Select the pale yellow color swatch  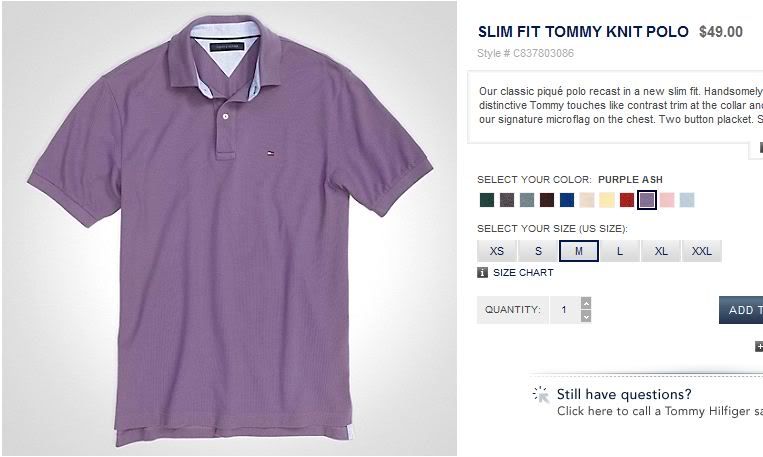607,200
